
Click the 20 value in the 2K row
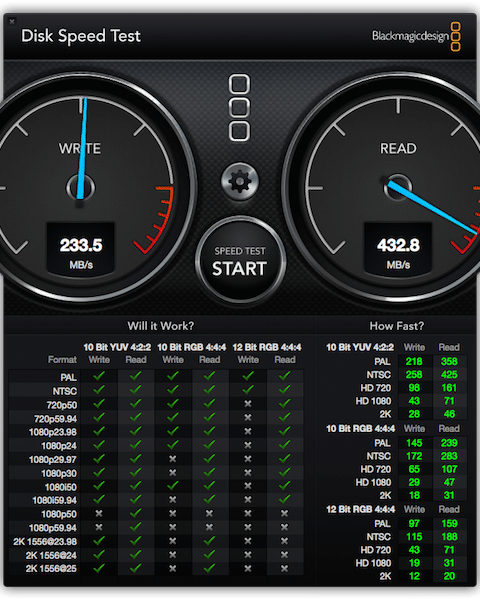coord(449,576)
